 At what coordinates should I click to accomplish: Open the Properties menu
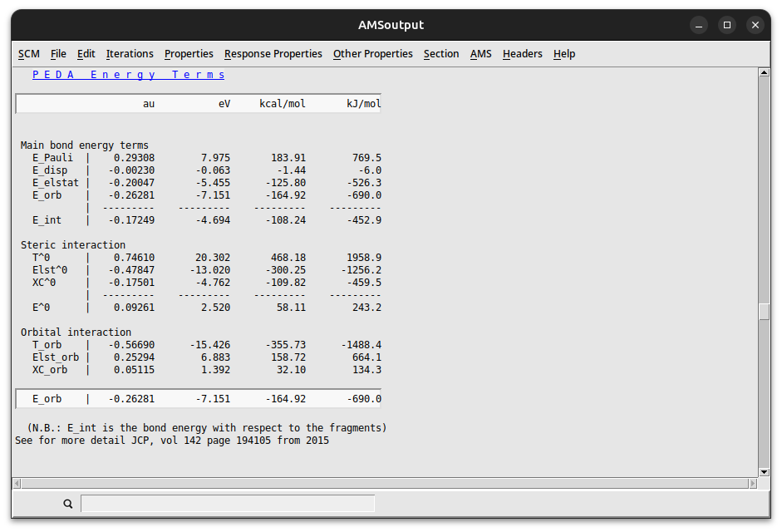189,53
